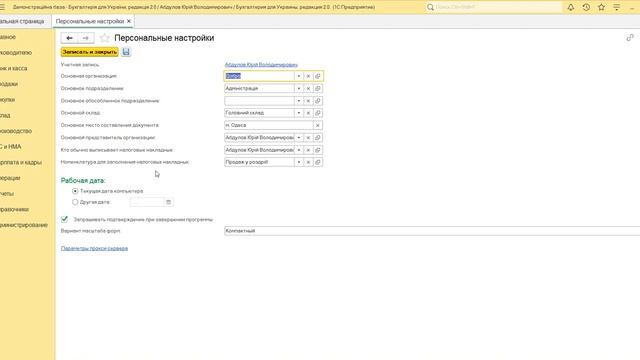Expand Основное обособленное подразделение dropdown
This screenshot has height=360, width=640.
299,100
